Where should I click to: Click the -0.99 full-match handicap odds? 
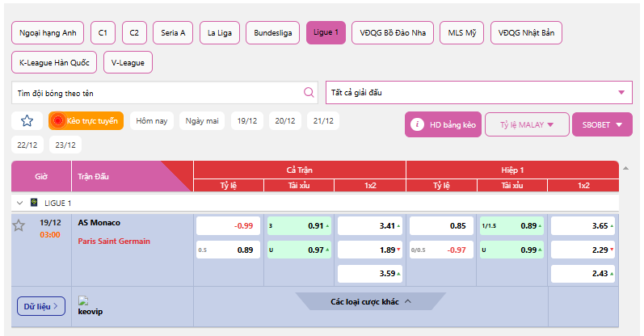[229, 226]
